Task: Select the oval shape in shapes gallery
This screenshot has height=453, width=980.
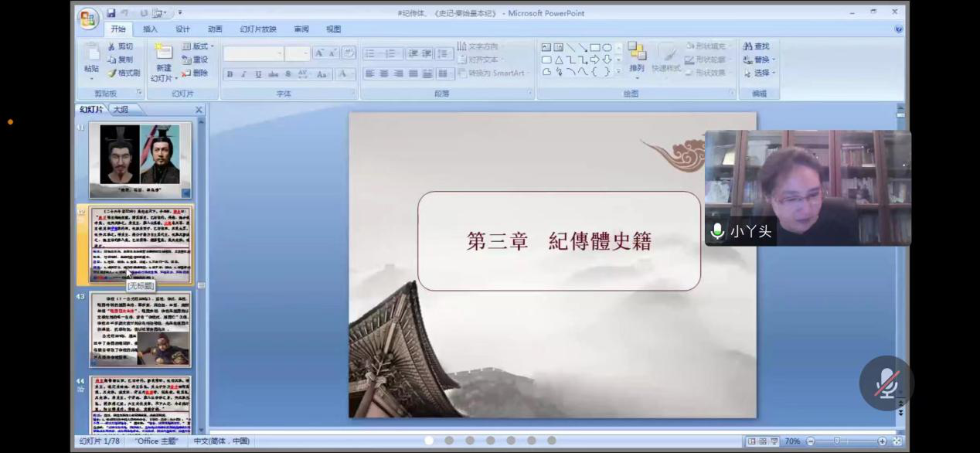Action: 607,47
